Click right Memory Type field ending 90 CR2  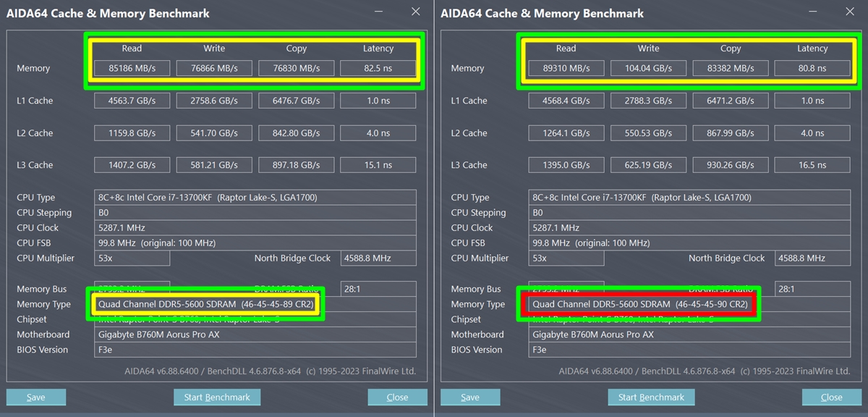tap(639, 304)
